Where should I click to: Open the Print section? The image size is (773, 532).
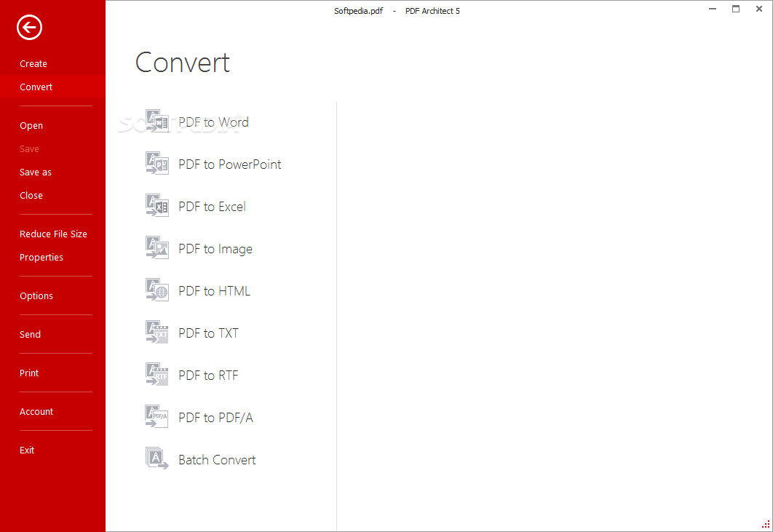pyautogui.click(x=29, y=373)
